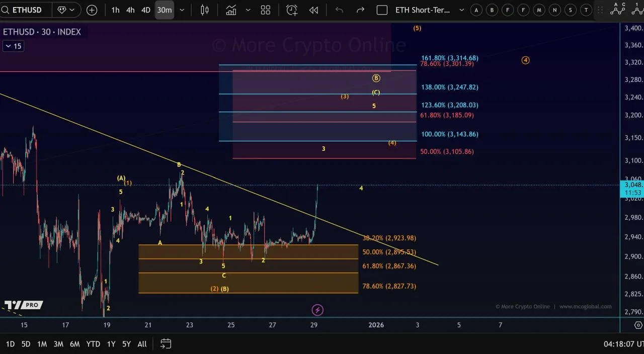Click the TradingView PRO logo
This screenshot has width=644, height=354.
[23, 305]
